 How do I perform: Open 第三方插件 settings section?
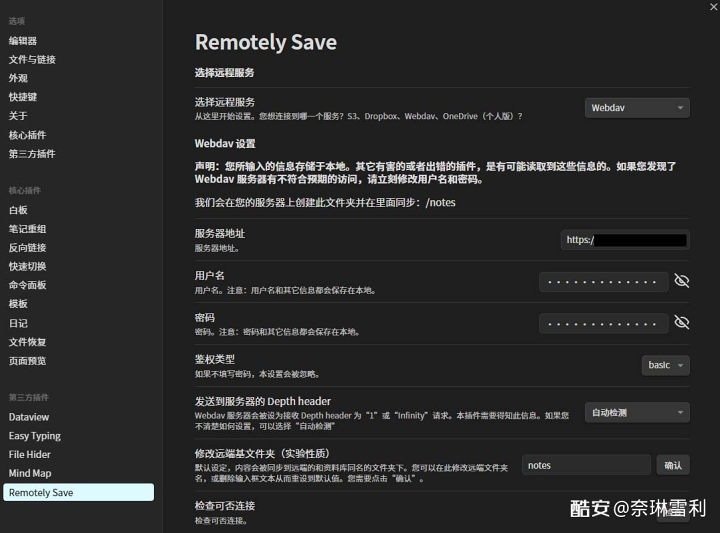tap(32, 154)
